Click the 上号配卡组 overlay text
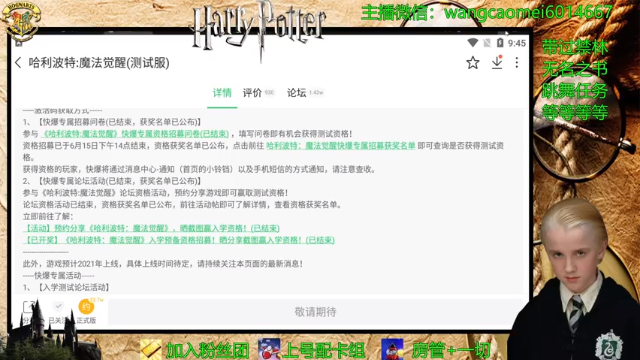 (x=323, y=350)
